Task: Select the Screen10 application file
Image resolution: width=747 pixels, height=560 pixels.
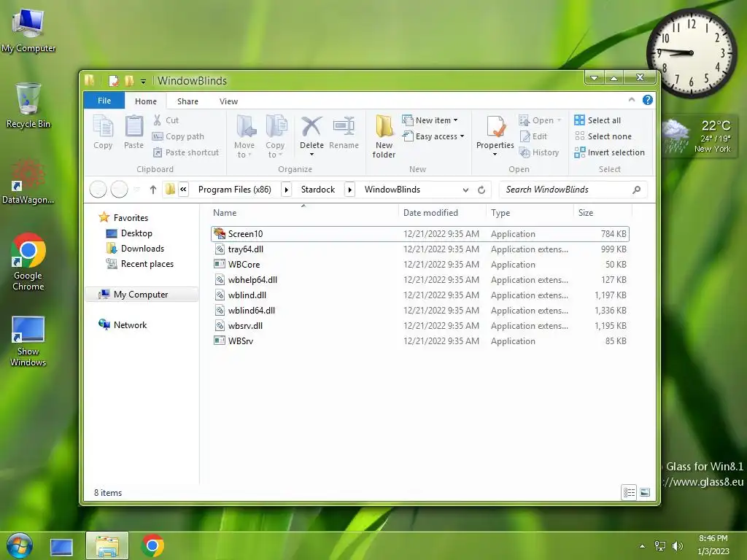Action: pyautogui.click(x=419, y=234)
